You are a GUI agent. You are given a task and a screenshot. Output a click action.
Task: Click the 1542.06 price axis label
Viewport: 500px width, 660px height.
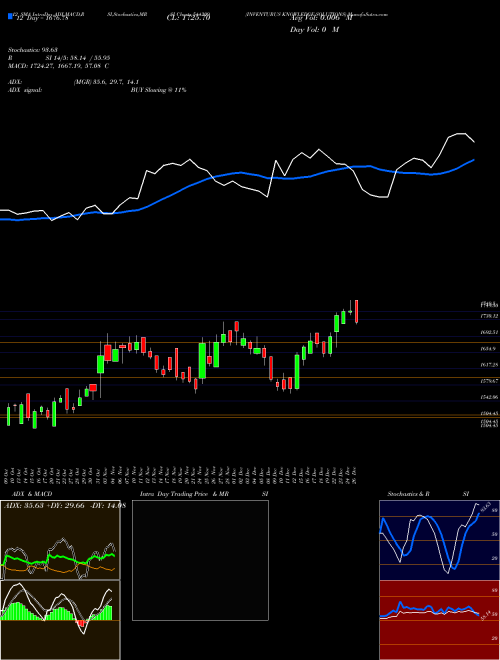[489, 397]
